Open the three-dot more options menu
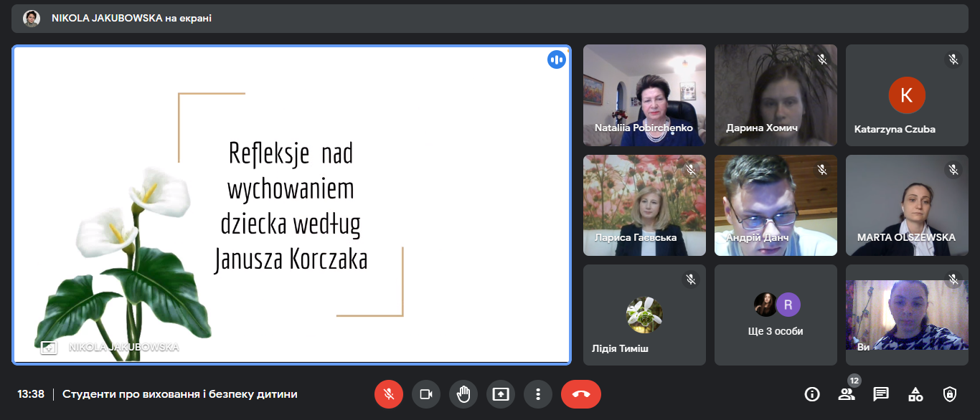 [537, 394]
